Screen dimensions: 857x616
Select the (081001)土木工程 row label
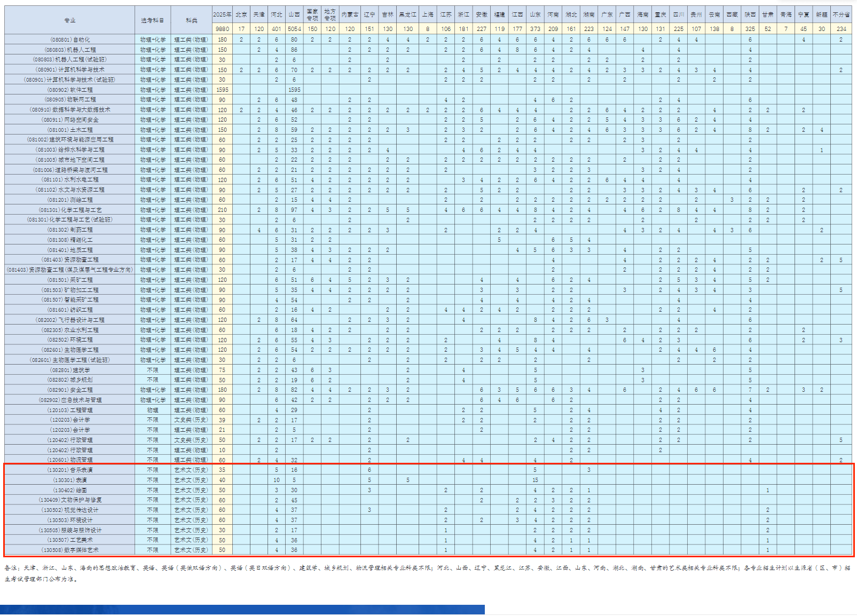point(70,130)
